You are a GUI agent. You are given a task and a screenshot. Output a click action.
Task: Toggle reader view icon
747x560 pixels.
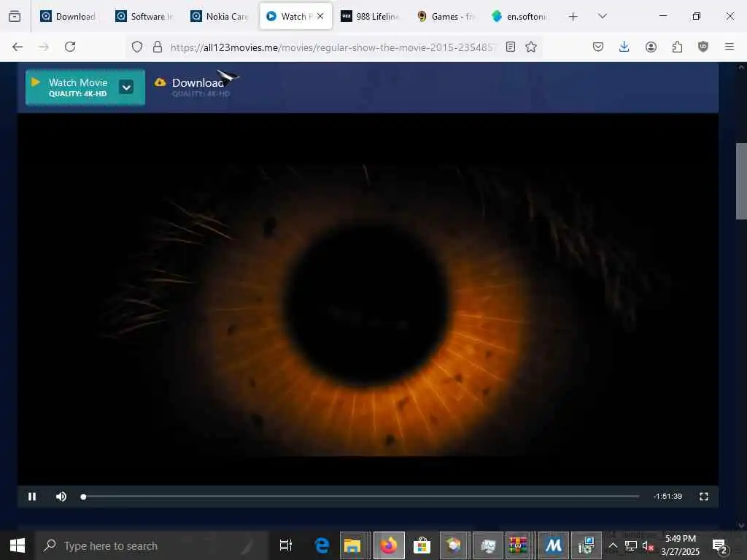[511, 47]
